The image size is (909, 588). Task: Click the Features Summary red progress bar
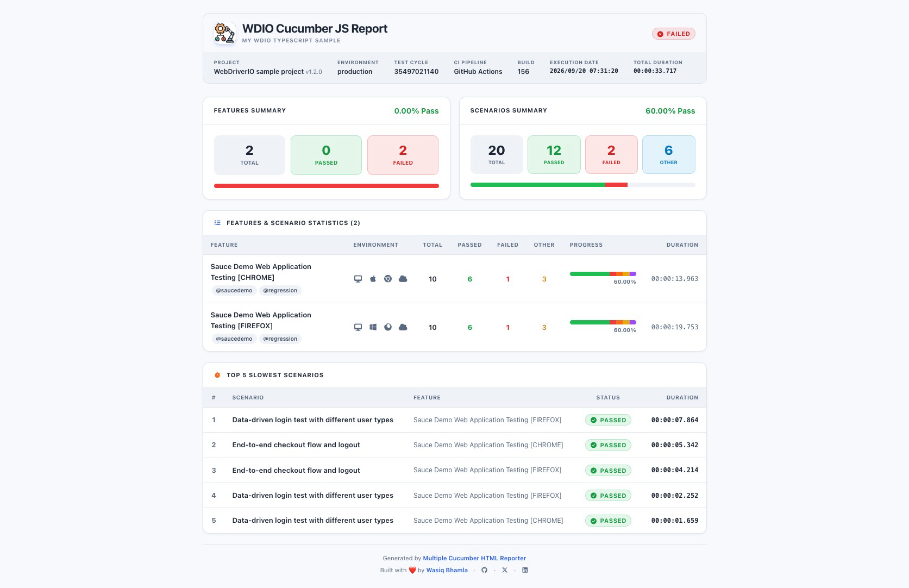point(327,186)
